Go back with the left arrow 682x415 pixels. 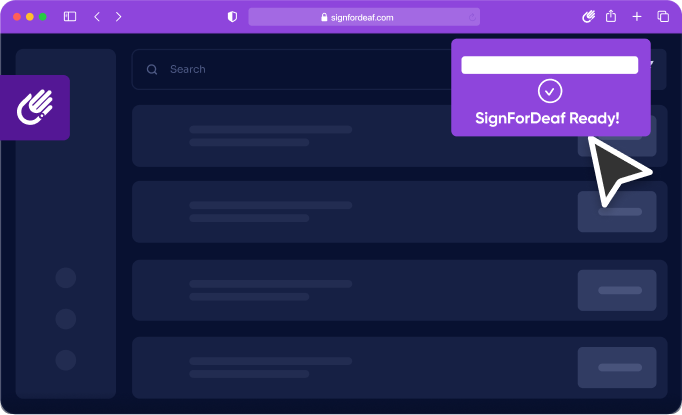tap(97, 17)
